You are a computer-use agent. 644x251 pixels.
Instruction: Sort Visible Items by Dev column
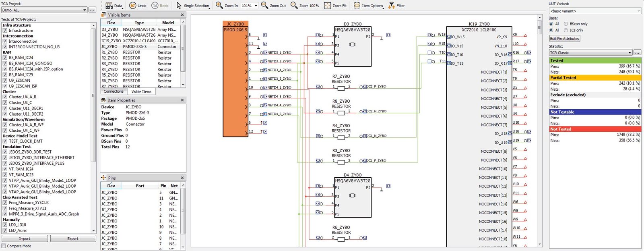pyautogui.click(x=111, y=23)
